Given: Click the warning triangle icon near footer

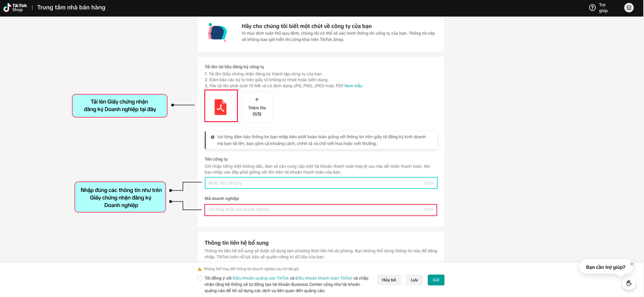Looking at the screenshot, I should click(200, 269).
